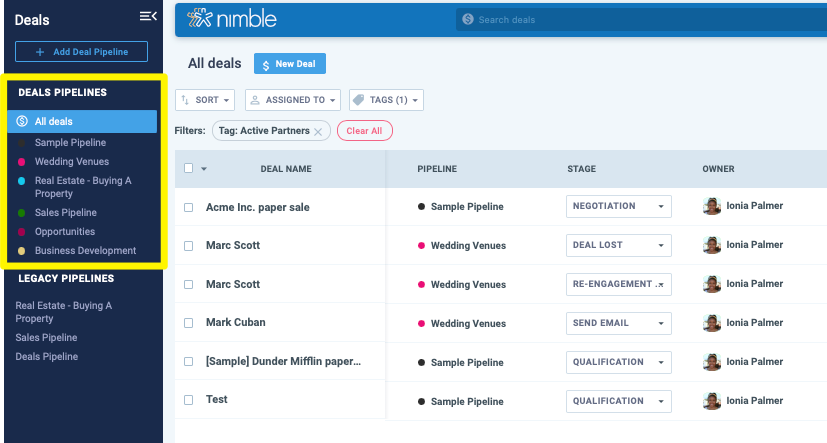This screenshot has height=443, width=827.
Task: Open QUALIFICATION stage dropdown for Test deal
Action: (x=619, y=401)
